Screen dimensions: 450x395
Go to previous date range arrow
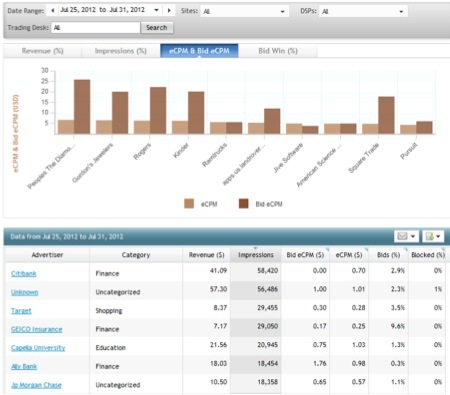pos(53,11)
